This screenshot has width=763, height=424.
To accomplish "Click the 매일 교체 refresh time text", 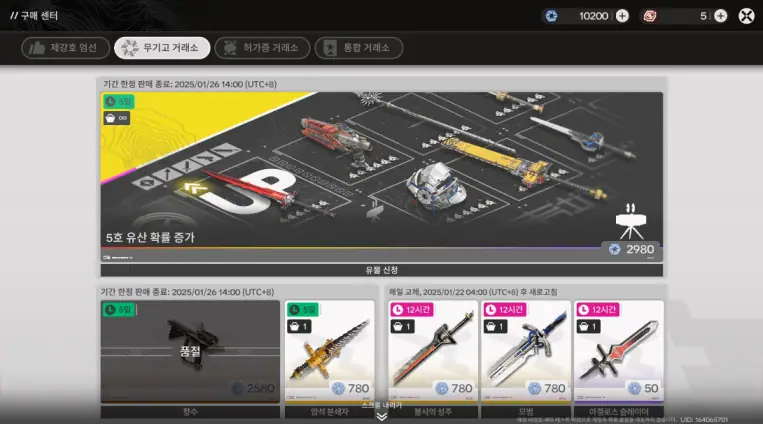I will [x=473, y=292].
